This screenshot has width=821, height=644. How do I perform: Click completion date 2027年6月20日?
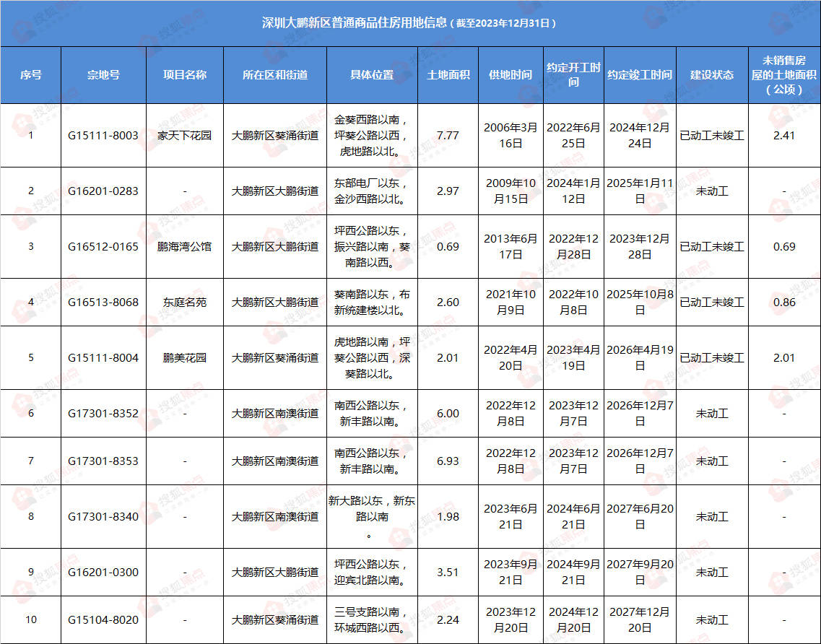(640, 517)
